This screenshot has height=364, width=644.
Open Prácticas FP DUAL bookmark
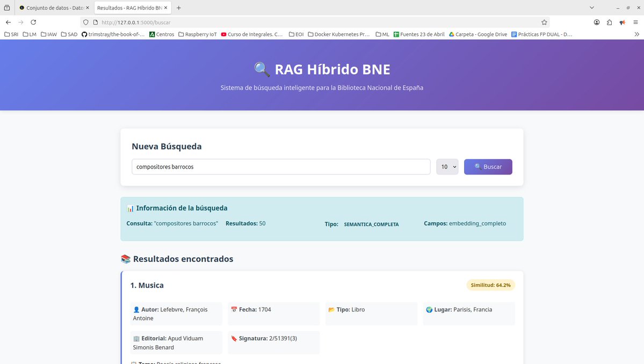(542, 34)
